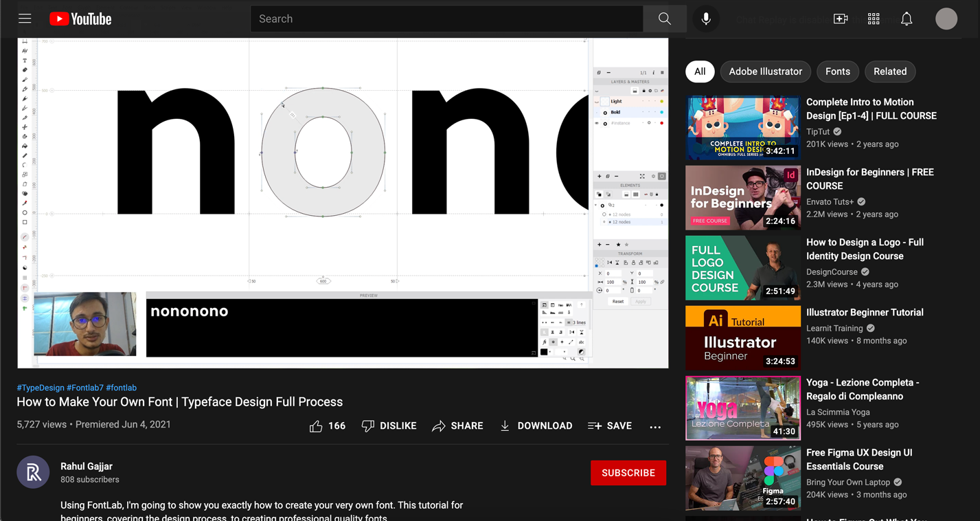Viewport: 980px width, 521px height.
Task: Open the Create video camera icon
Action: click(x=841, y=19)
